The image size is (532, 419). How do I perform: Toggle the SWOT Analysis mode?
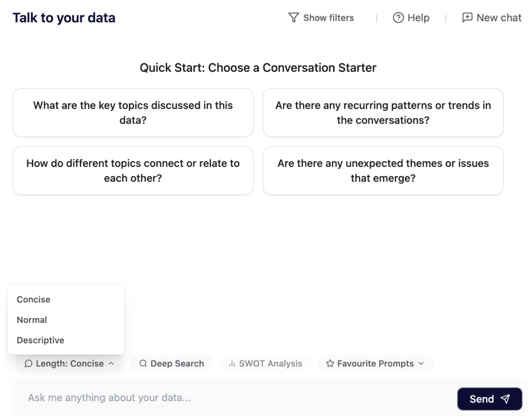coord(265,364)
